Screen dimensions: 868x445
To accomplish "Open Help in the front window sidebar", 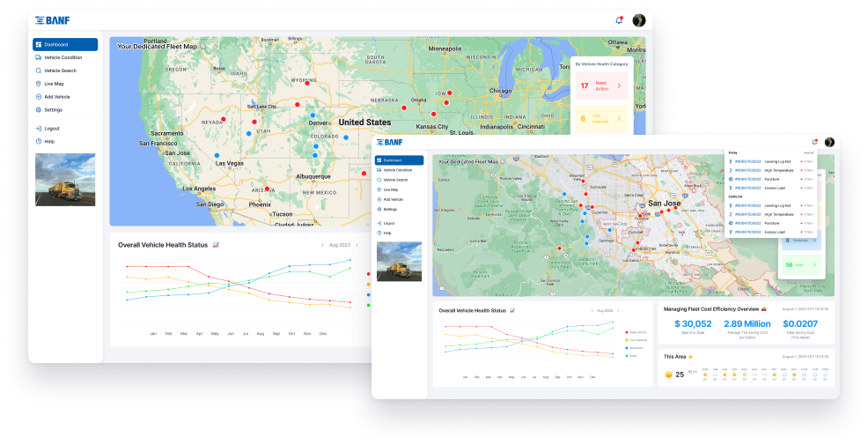I will point(399,234).
